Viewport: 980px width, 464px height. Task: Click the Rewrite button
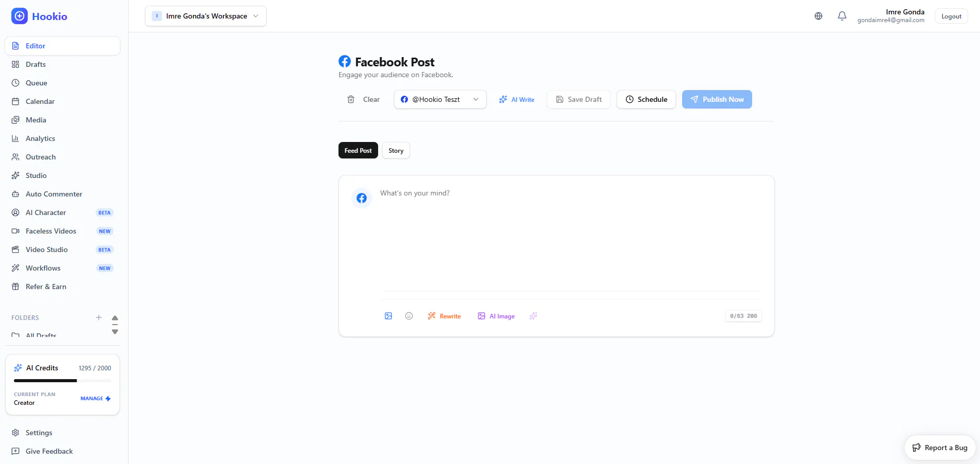point(444,316)
